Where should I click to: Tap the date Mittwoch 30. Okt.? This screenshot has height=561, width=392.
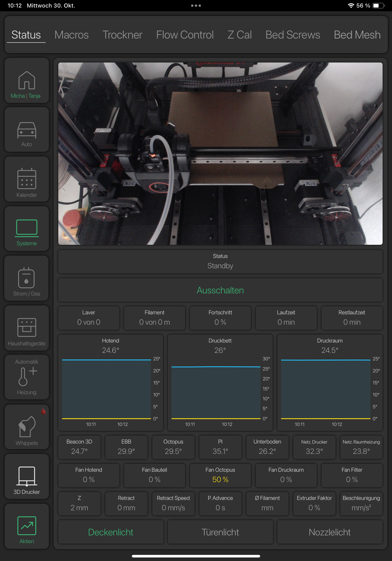[51, 6]
